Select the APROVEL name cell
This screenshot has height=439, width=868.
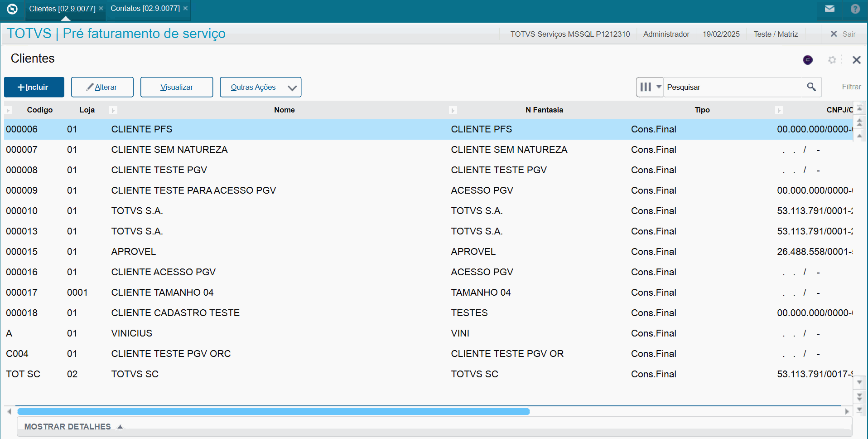134,252
